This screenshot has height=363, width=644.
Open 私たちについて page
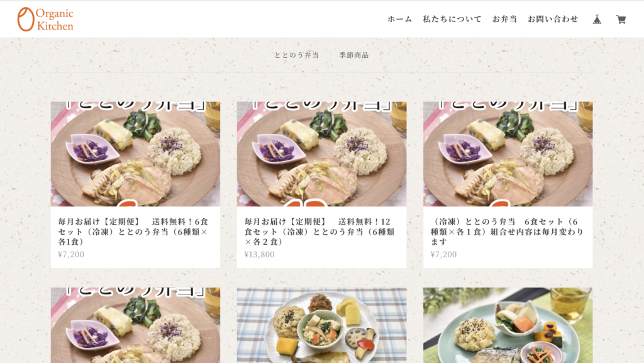[x=452, y=19]
